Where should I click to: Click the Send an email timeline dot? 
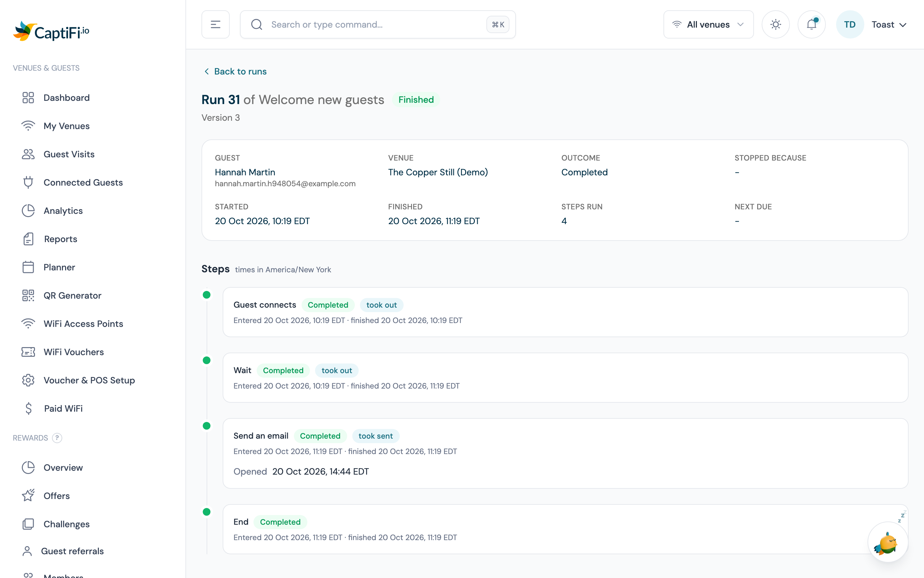(207, 425)
